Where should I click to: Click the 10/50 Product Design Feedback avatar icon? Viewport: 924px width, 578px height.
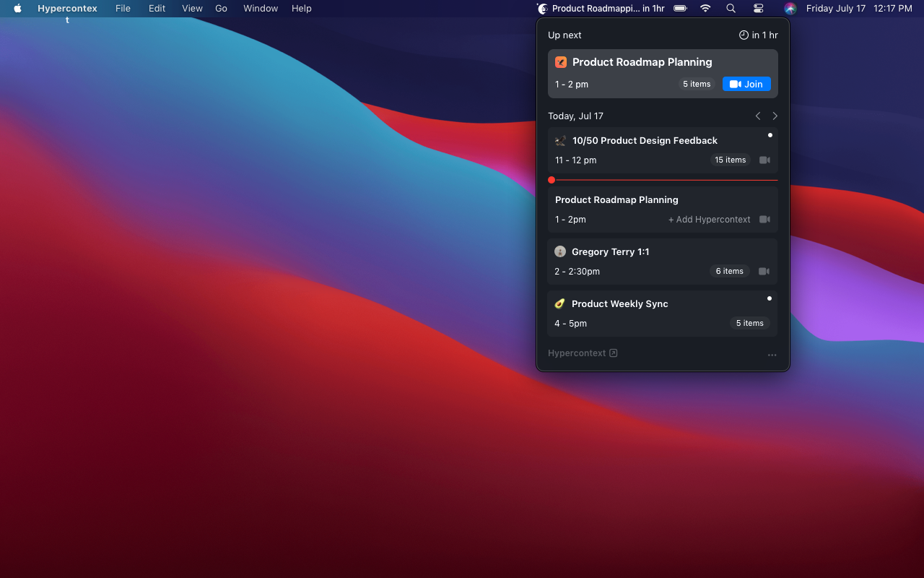coord(560,141)
